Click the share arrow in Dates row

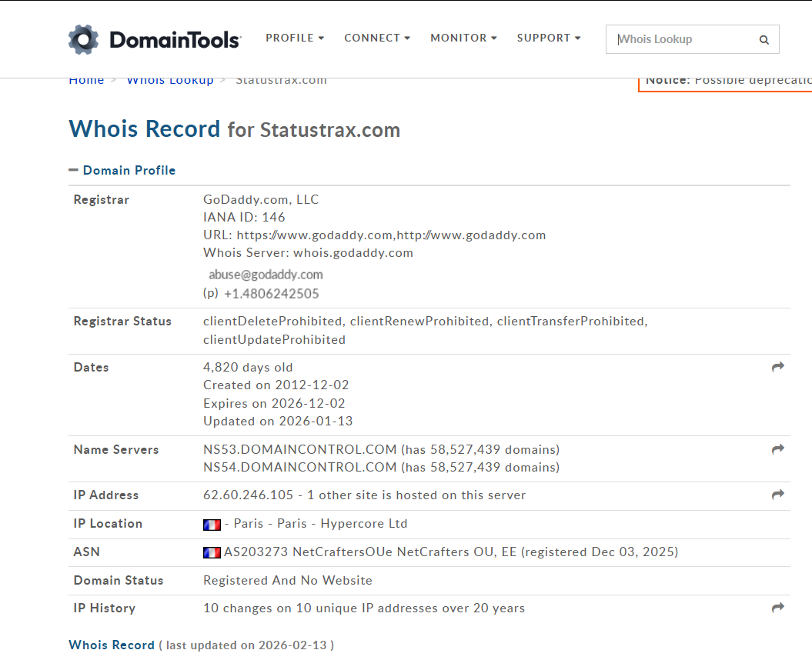pos(778,367)
